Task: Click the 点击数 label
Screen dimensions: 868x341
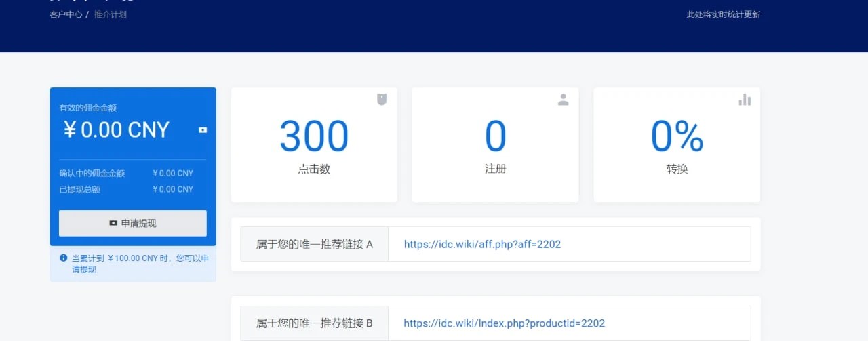Action: [314, 169]
